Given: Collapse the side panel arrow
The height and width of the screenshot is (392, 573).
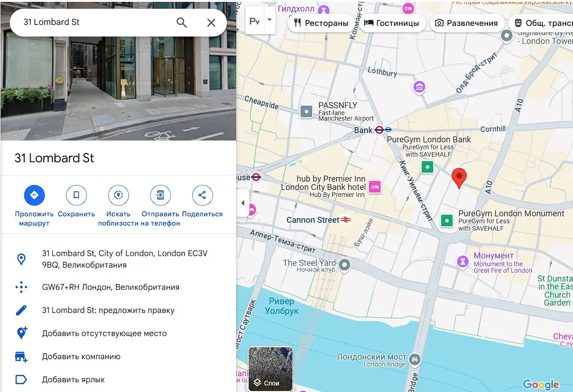Looking at the screenshot, I should pos(243,203).
